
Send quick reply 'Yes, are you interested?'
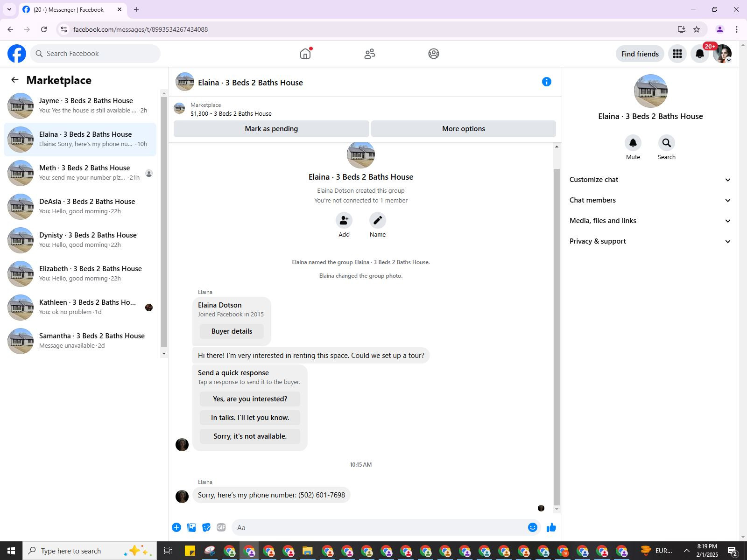click(250, 399)
